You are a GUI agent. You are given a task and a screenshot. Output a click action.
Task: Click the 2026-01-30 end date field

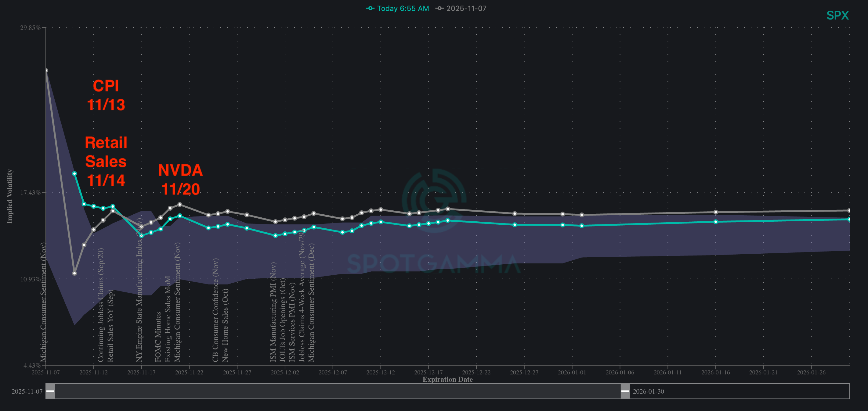(648, 391)
